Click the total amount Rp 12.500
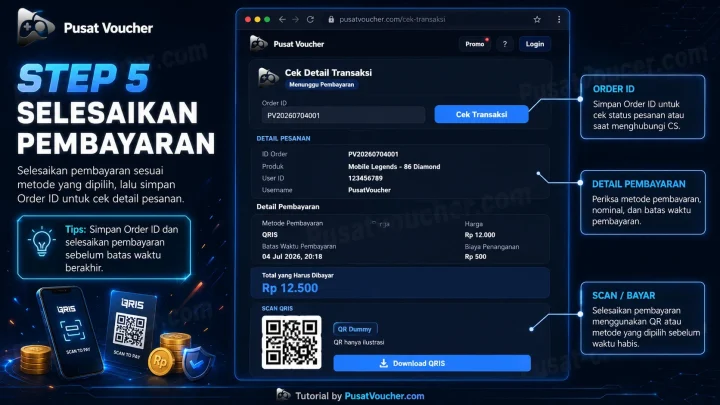 click(x=290, y=288)
